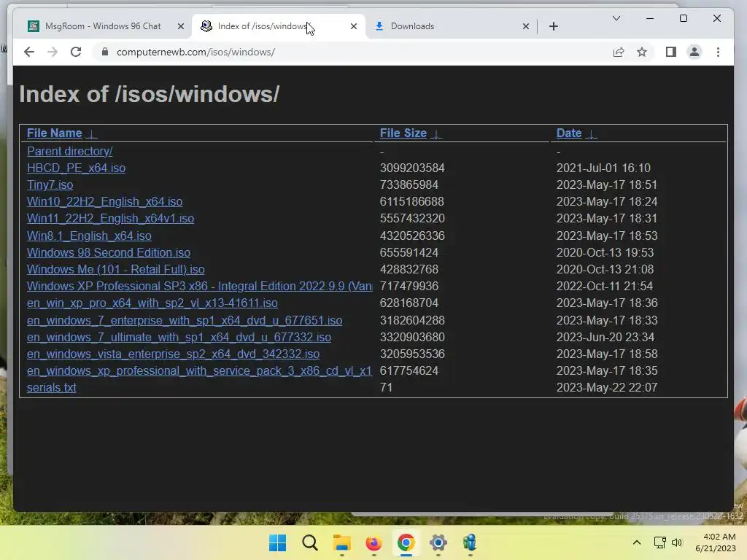Click the file size 3099203584

pos(412,168)
